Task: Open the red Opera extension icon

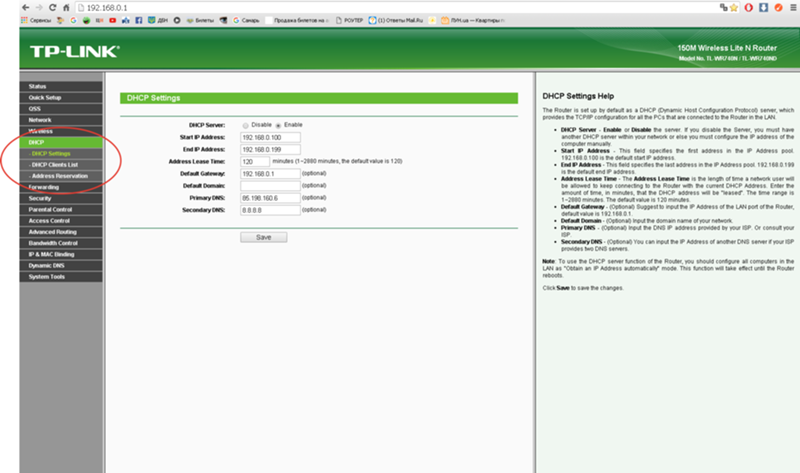Action: 748,8
